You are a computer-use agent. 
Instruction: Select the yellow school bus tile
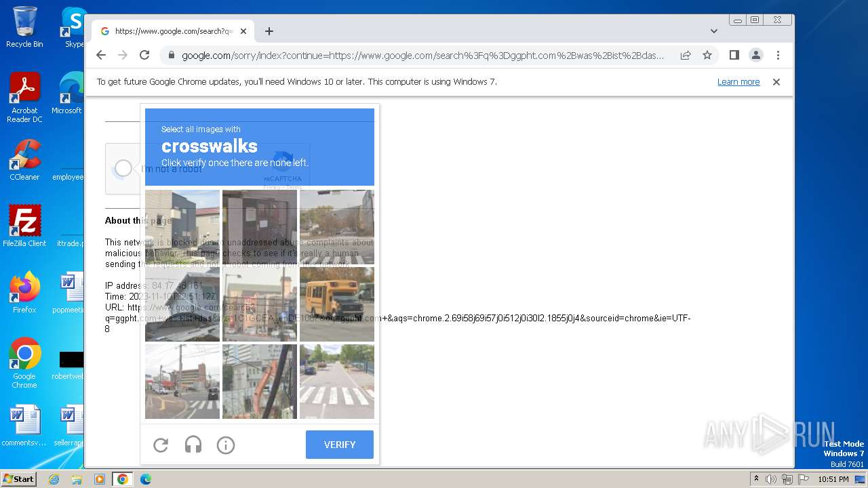tap(337, 304)
